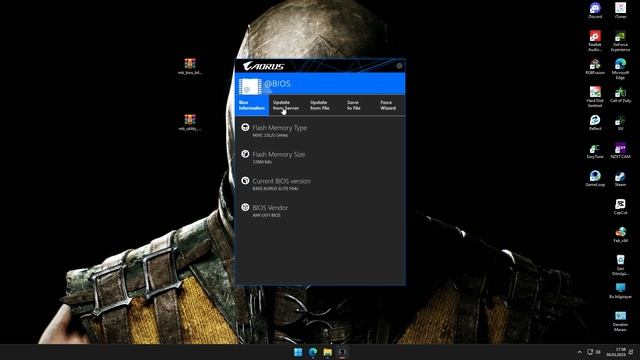
Task: Select the mb_utility archive on the desktop
Action: pos(190,122)
